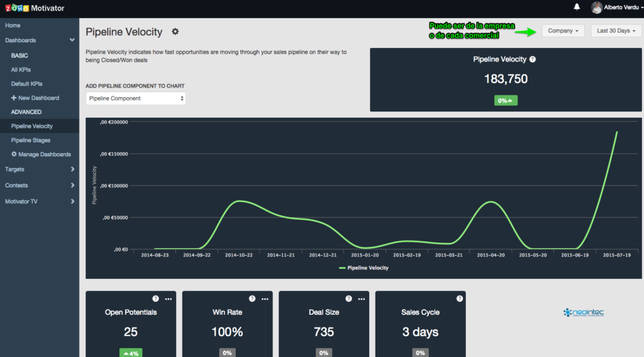Click the 0% change badge under 183,750

click(506, 100)
